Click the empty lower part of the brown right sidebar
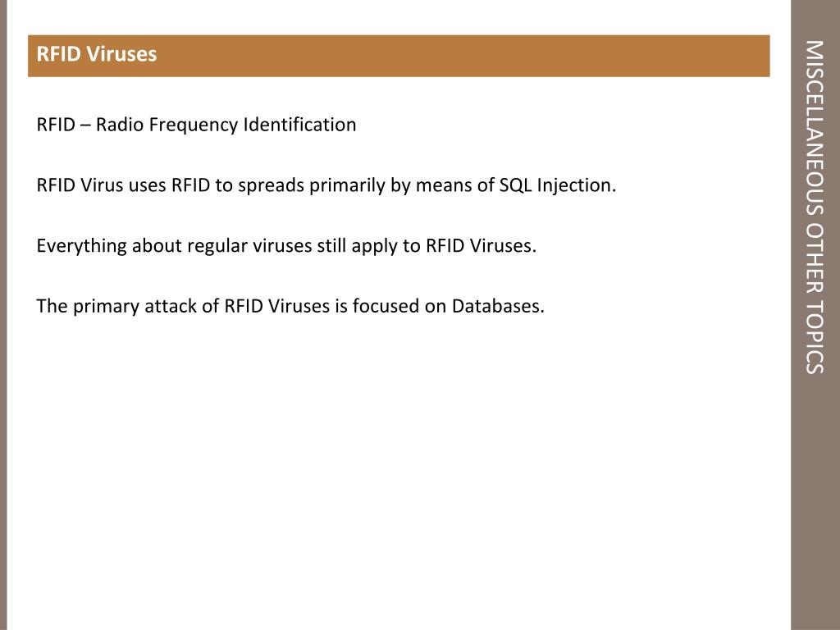Screen dimensions: 840x630 pos(815,504)
